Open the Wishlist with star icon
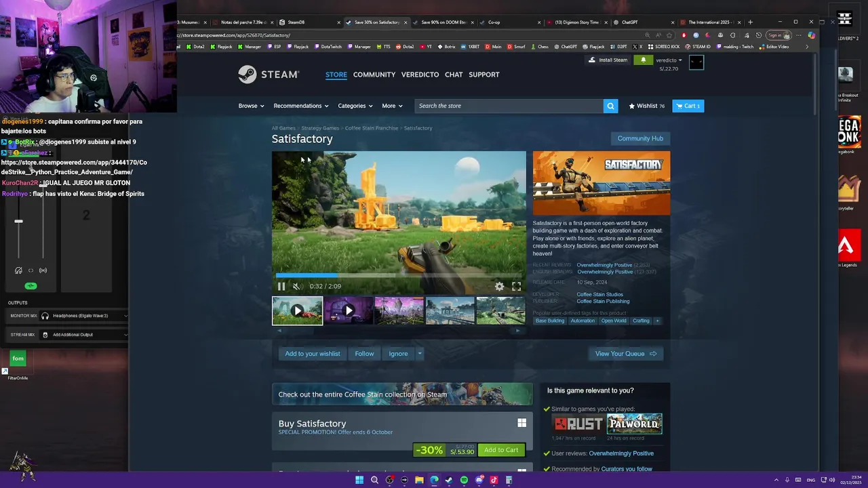The width and height of the screenshot is (868, 488). 646,106
